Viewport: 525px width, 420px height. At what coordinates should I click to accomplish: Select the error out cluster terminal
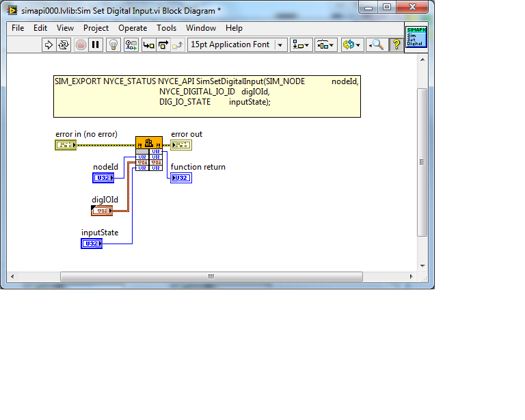pyautogui.click(x=181, y=145)
